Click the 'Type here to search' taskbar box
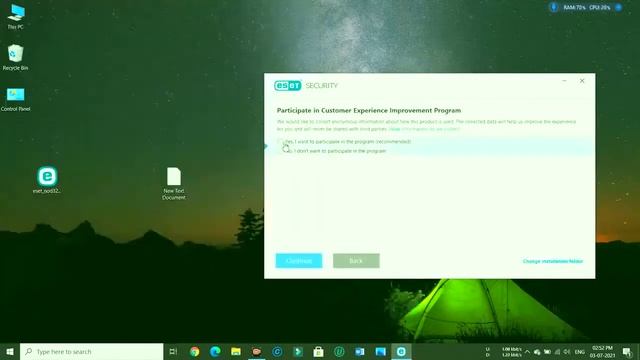This screenshot has height=360, width=640. coord(91,351)
